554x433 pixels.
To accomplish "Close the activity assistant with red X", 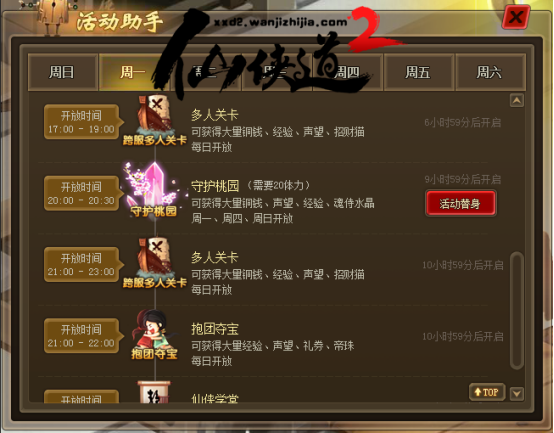I will coord(516,17).
